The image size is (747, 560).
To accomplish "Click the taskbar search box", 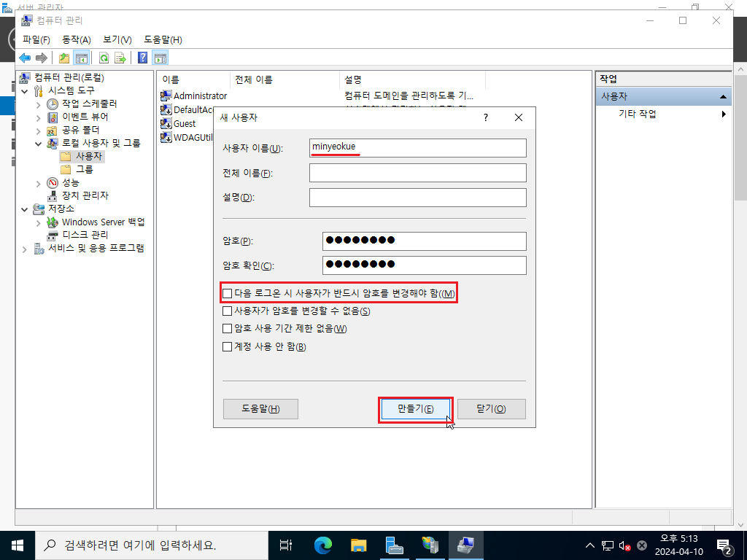I will click(x=152, y=545).
